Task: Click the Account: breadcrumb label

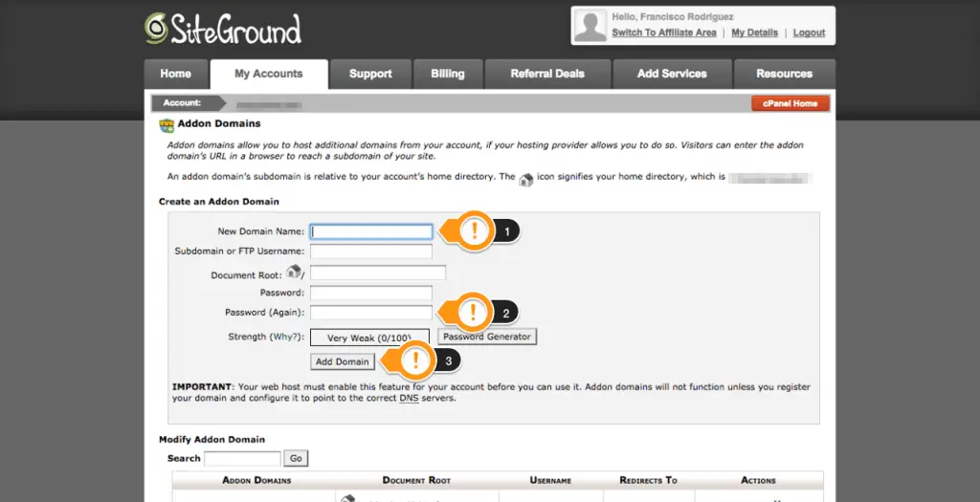Action: pyautogui.click(x=182, y=103)
